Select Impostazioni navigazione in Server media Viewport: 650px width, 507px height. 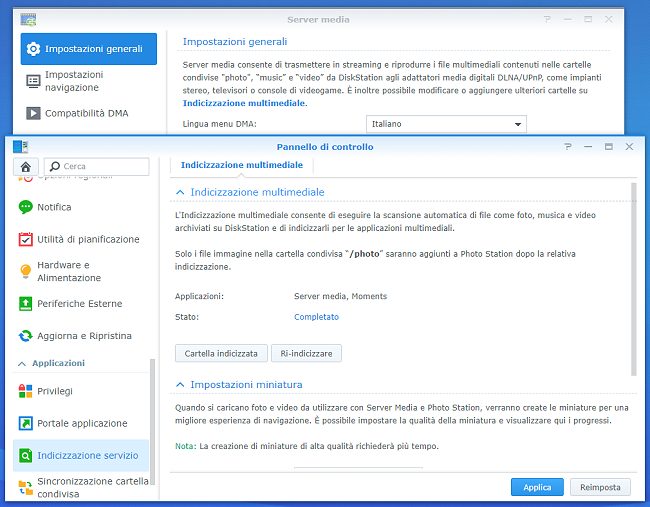tap(88, 81)
